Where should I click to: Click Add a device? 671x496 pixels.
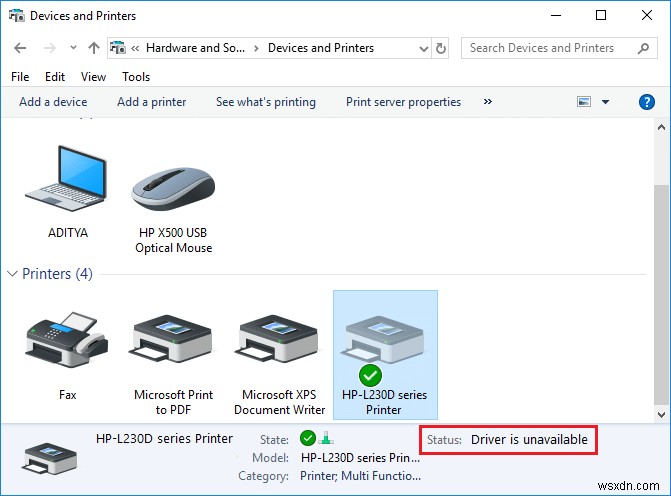(53, 102)
